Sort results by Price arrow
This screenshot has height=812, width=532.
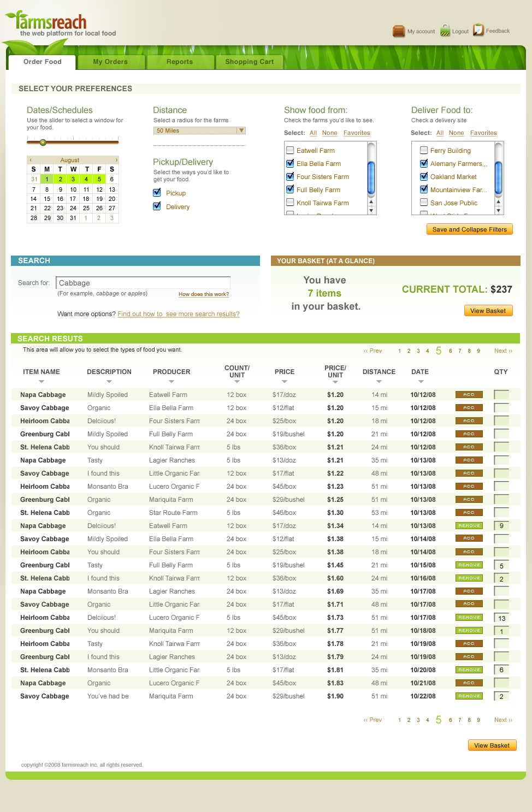click(284, 382)
